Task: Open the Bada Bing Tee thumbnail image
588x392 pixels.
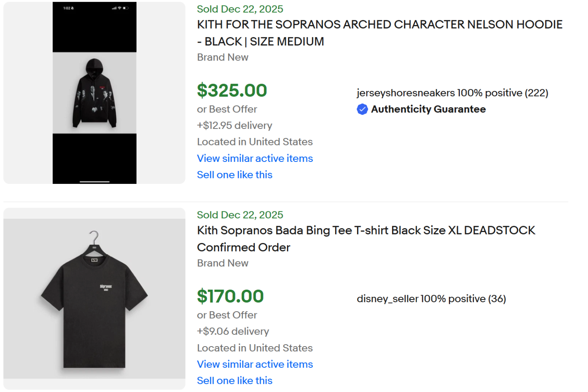Action: click(94, 299)
